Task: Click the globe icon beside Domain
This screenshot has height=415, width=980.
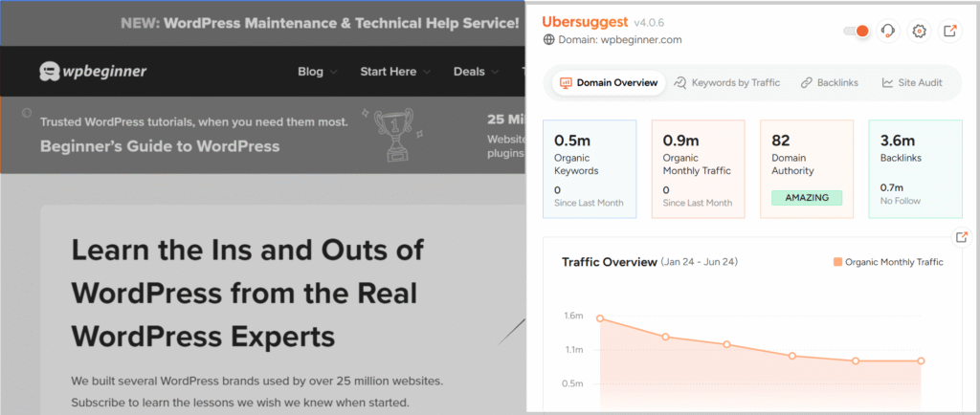Action: (549, 40)
